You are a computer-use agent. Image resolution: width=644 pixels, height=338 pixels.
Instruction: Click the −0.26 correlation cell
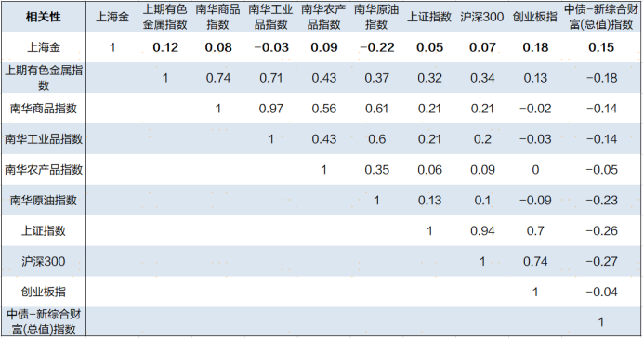click(601, 230)
